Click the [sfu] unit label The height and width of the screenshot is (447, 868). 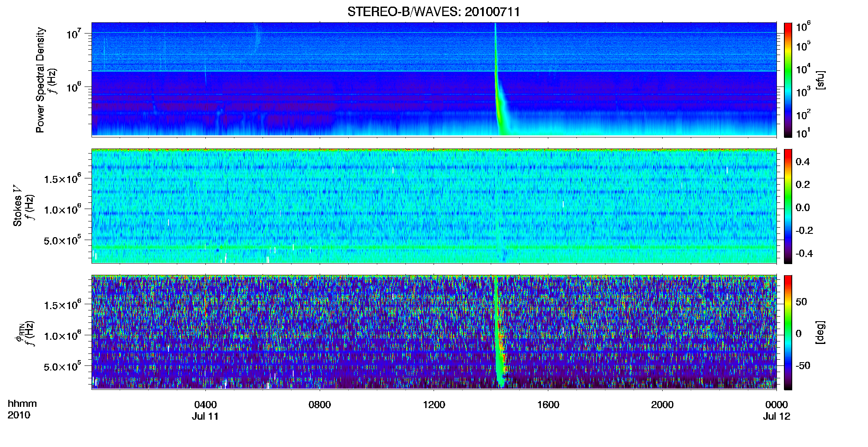tap(820, 80)
